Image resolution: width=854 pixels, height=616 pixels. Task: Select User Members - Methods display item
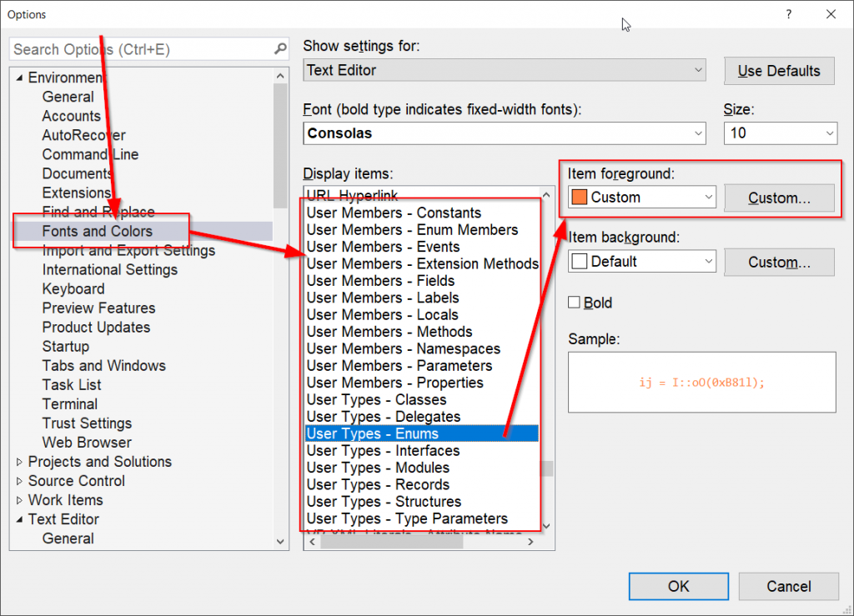click(x=389, y=332)
